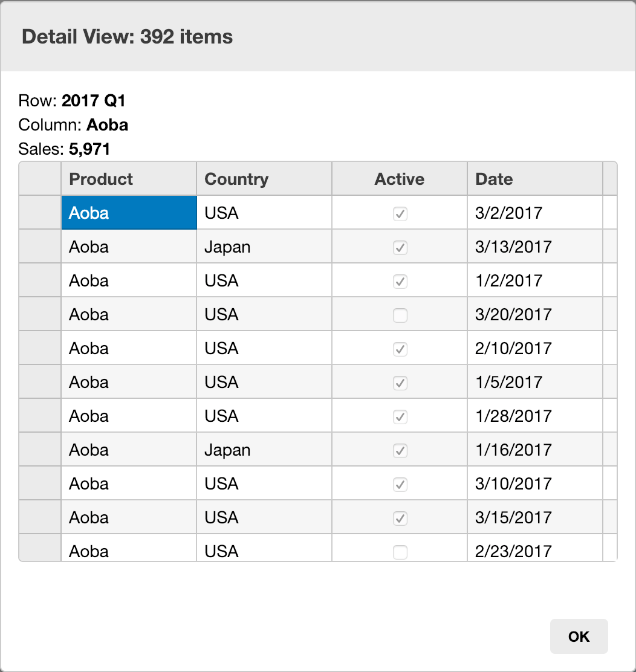Sort by Product column header

click(x=128, y=179)
